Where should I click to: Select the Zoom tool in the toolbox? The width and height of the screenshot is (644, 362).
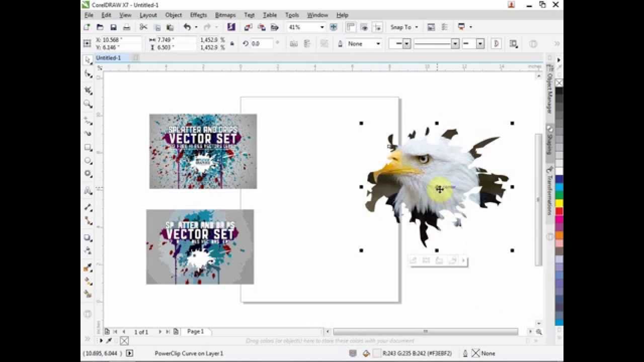coord(88,104)
